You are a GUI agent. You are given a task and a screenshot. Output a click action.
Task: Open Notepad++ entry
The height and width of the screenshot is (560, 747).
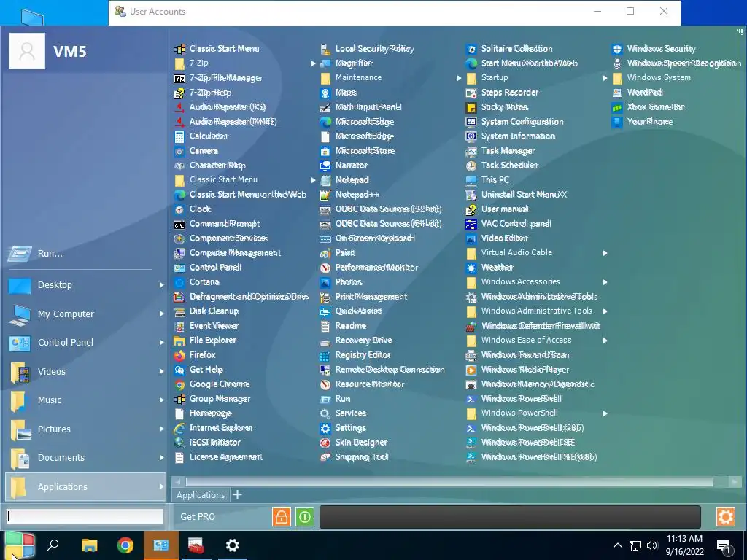[349, 195]
